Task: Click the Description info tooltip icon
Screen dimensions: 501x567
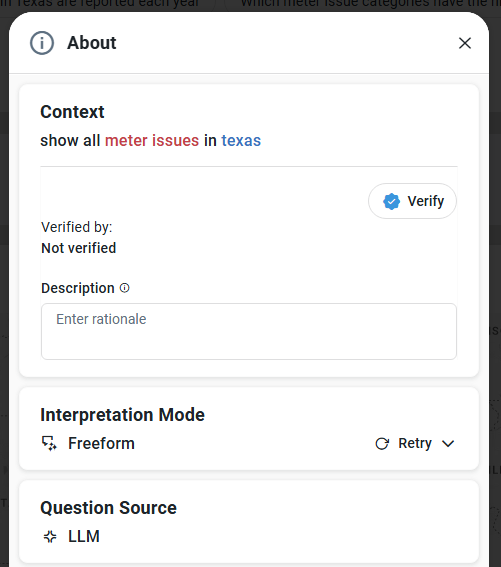Action: [x=124, y=288]
